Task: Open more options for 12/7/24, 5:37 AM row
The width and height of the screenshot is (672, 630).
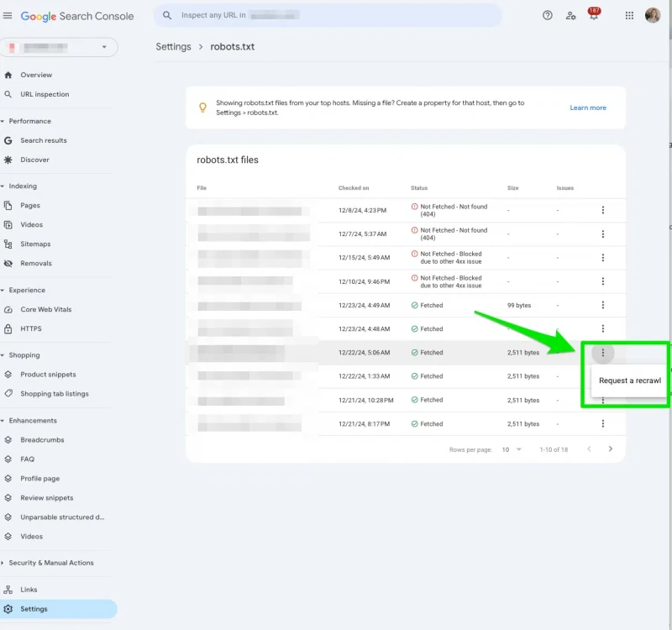Action: point(602,234)
